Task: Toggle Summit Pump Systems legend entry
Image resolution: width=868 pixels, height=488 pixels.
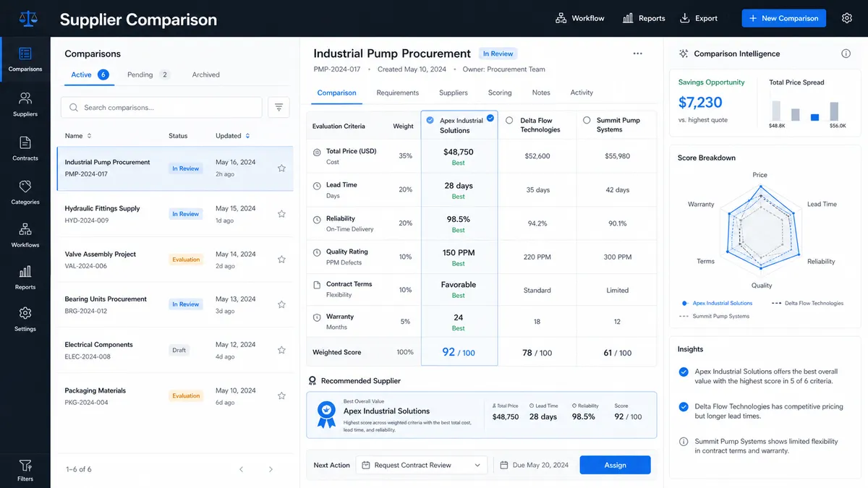Action: pos(714,317)
